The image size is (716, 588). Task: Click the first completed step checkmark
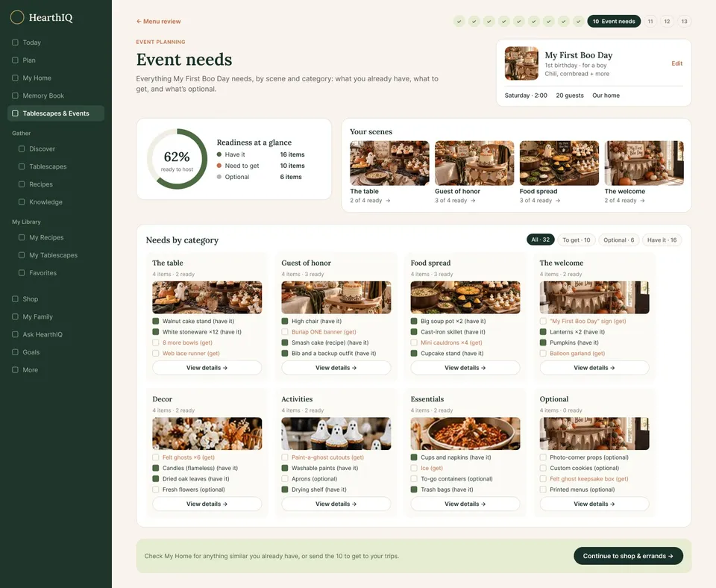(459, 22)
